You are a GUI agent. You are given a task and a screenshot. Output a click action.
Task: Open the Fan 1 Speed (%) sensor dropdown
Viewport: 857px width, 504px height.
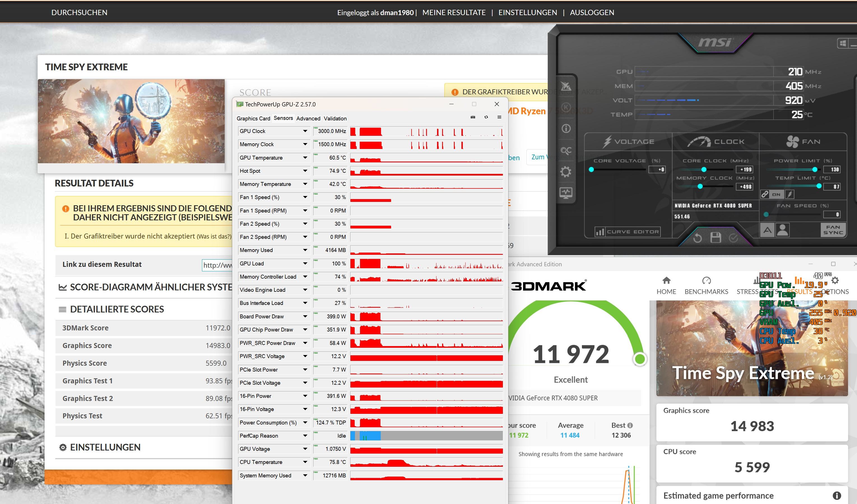click(x=305, y=197)
